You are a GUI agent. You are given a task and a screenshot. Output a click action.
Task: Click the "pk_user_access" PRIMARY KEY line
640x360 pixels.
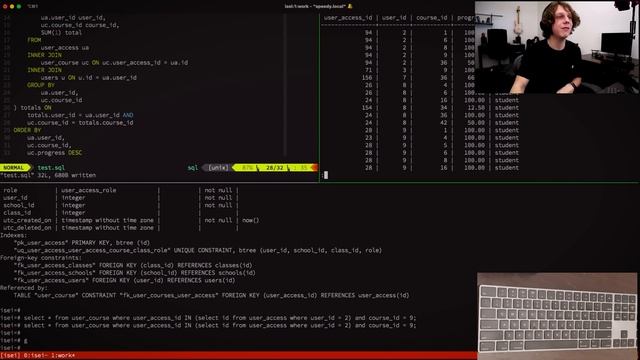tap(82, 242)
